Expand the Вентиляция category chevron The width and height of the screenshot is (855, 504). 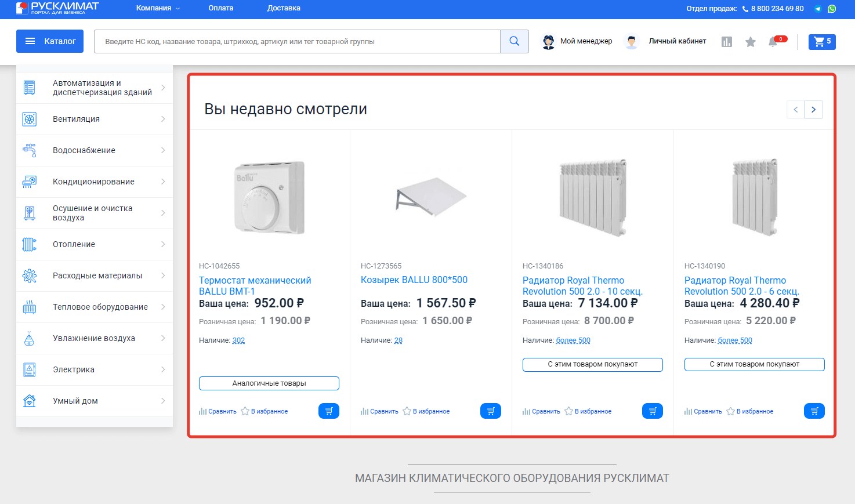tap(163, 119)
